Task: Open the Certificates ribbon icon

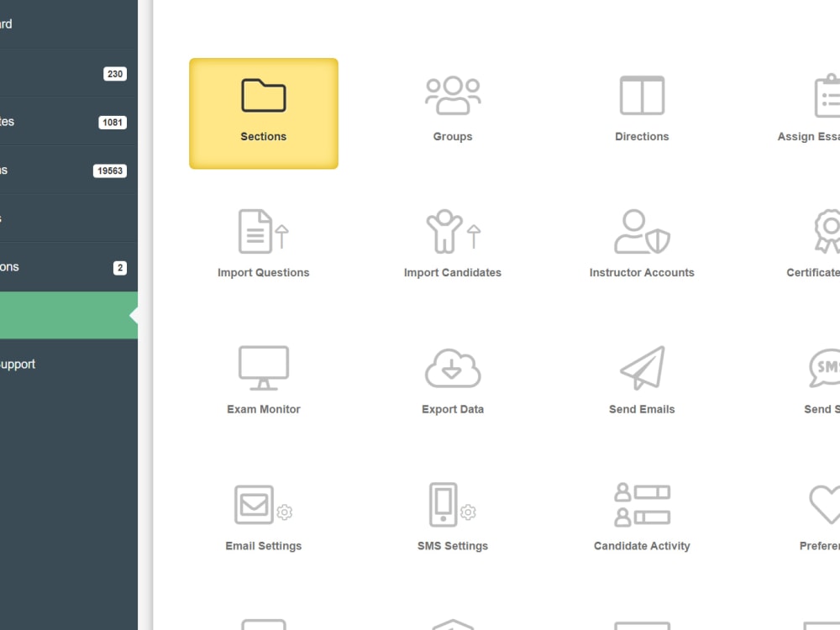Action: tap(827, 232)
